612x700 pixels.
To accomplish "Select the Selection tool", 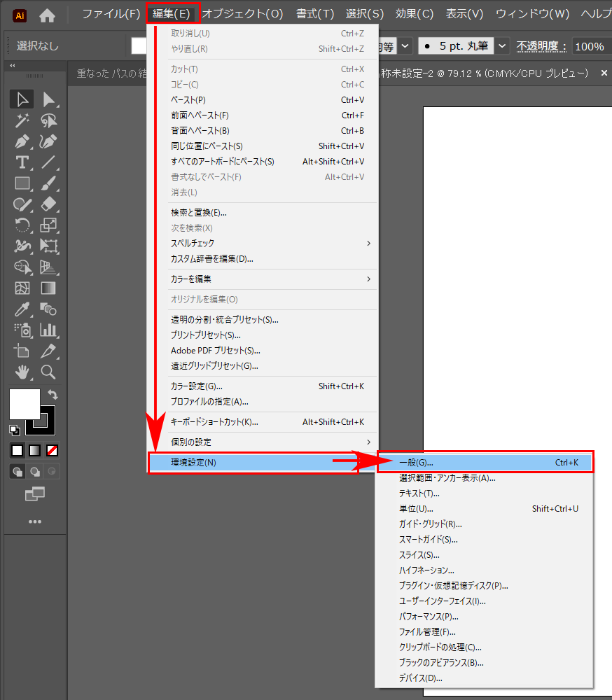I will pos(21,99).
